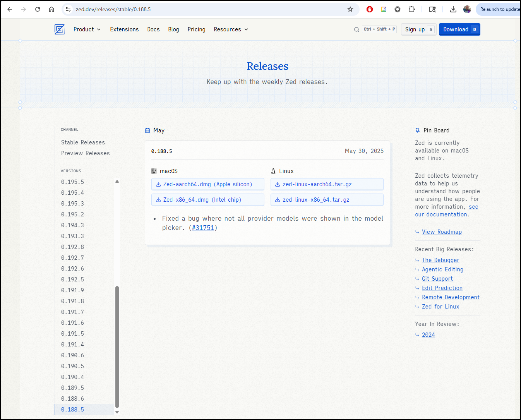521x420 pixels.
Task: Download Zed-aarch64.dmg for Apple silicon
Action: point(207,184)
